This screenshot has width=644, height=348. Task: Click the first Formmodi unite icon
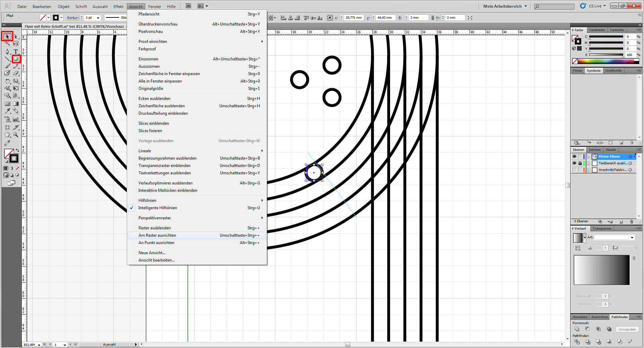pyautogui.click(x=577, y=329)
